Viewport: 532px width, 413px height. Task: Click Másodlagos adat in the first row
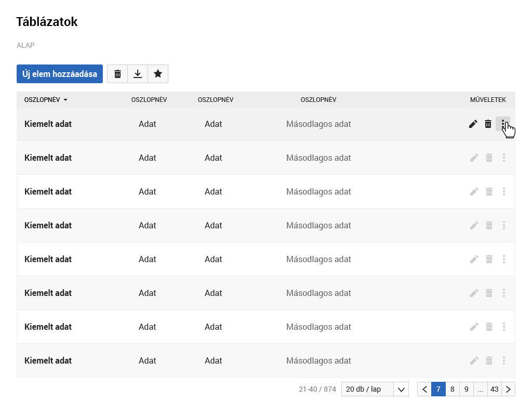coord(318,124)
